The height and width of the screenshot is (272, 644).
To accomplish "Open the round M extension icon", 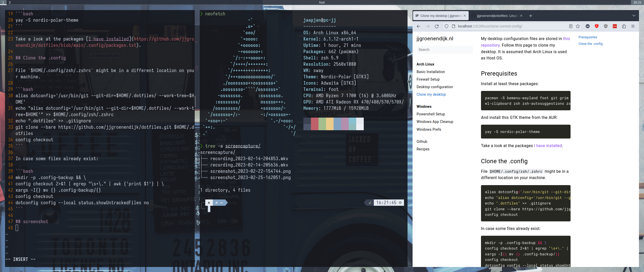I will [588, 26].
